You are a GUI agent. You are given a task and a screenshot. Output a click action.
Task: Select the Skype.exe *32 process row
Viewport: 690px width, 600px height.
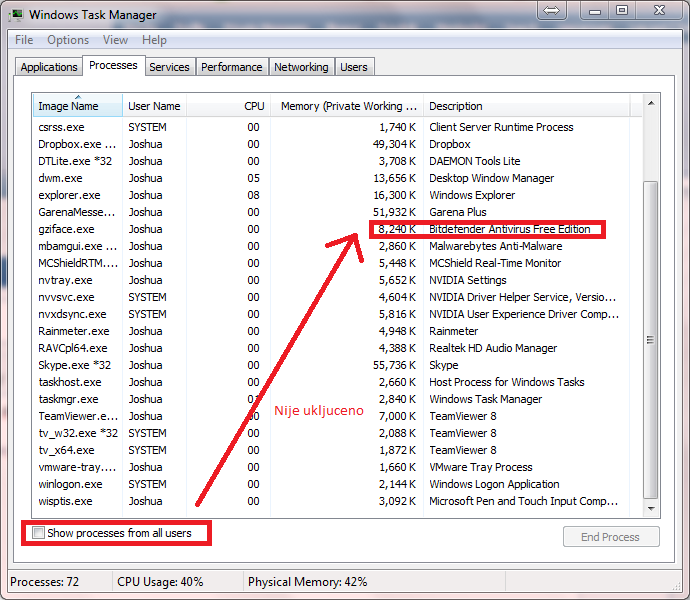click(x=337, y=365)
